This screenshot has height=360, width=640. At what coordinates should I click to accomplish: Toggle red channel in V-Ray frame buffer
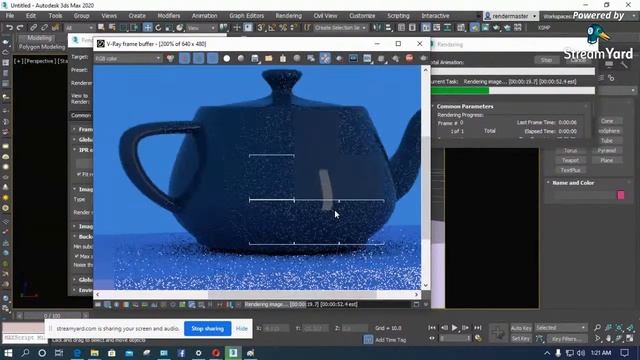pos(184,58)
